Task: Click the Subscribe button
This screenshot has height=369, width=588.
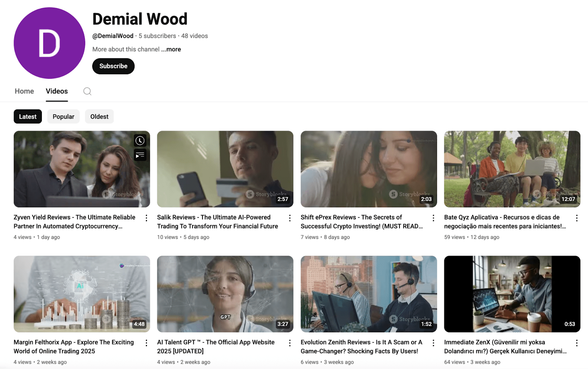Action: click(113, 66)
